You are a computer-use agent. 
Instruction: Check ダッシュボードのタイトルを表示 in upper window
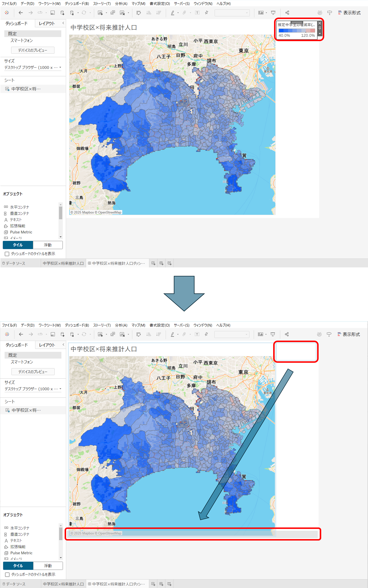pos(7,254)
